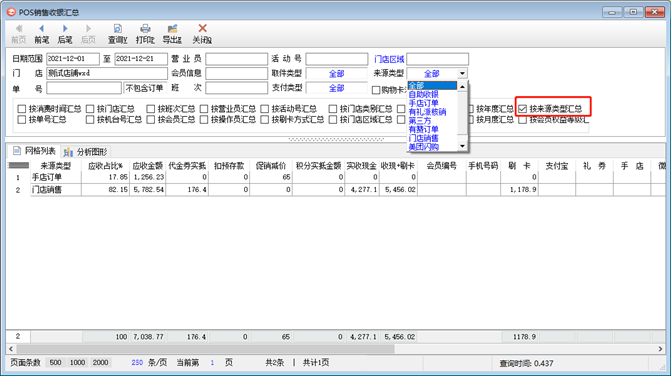This screenshot has width=671, height=376.
Task: Select 全部 in source type list
Action: coord(432,86)
